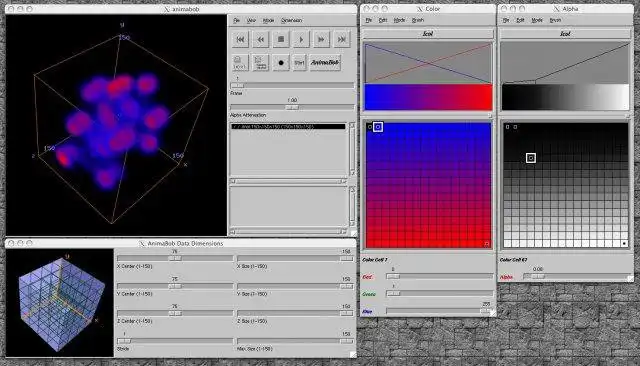Click the Blue slider handle in Color window
Viewport: 640px width, 366px height.
click(485, 311)
